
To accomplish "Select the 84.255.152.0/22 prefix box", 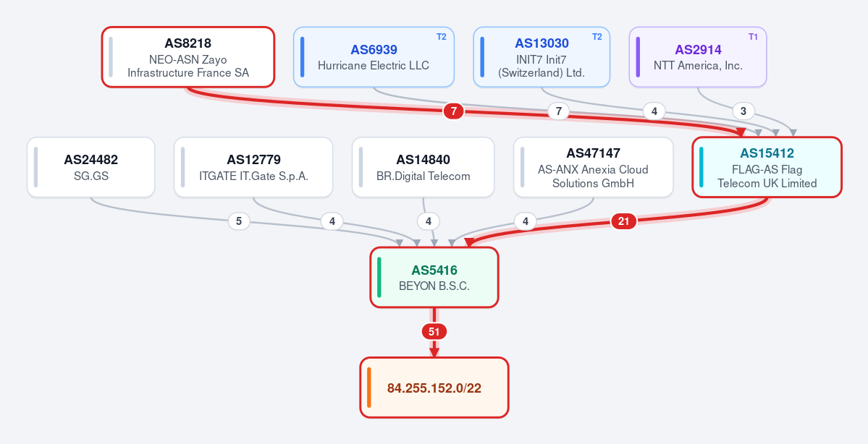I will 434,388.
